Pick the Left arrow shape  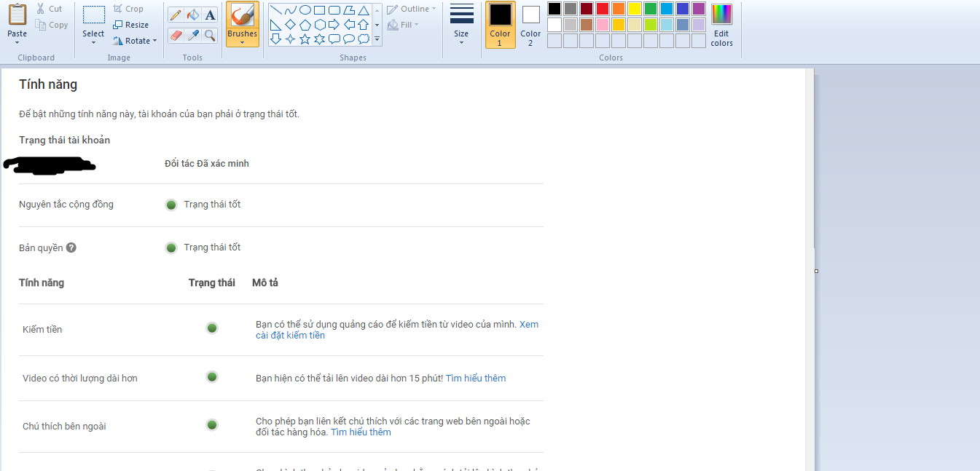point(349,25)
